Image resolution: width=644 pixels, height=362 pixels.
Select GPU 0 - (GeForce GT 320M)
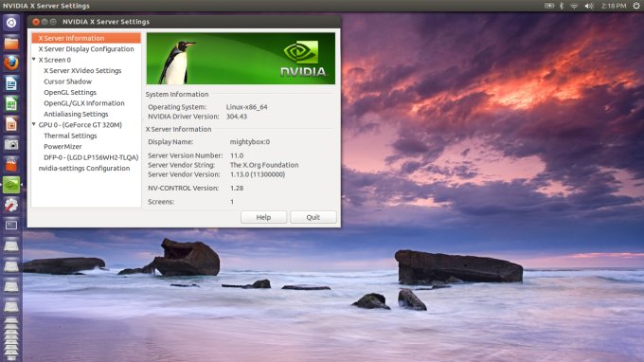click(x=80, y=125)
